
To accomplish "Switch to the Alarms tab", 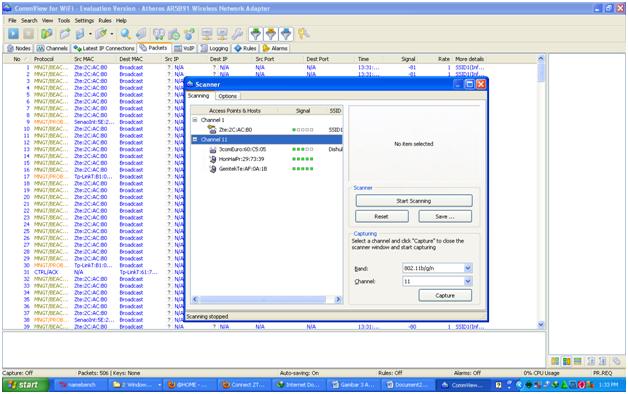I will point(275,48).
